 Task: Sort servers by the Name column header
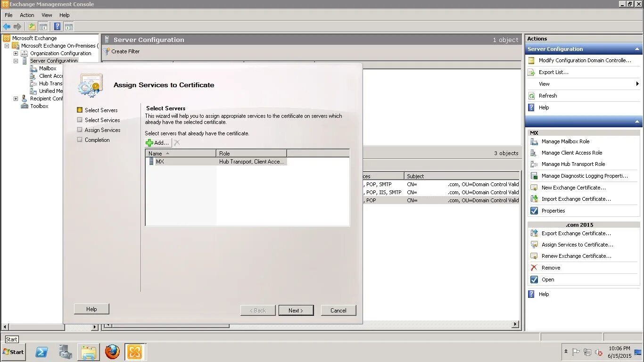181,153
